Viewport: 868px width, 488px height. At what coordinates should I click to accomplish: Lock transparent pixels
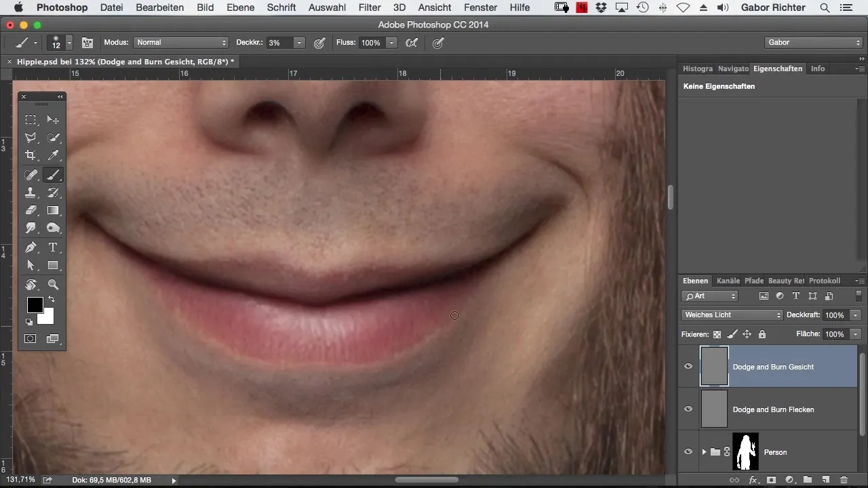[x=717, y=334]
